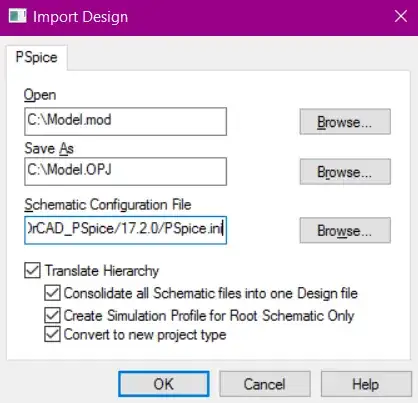Image resolution: width=418 pixels, height=403 pixels.
Task: Cancel the Import Design dialog
Action: pyautogui.click(x=265, y=384)
